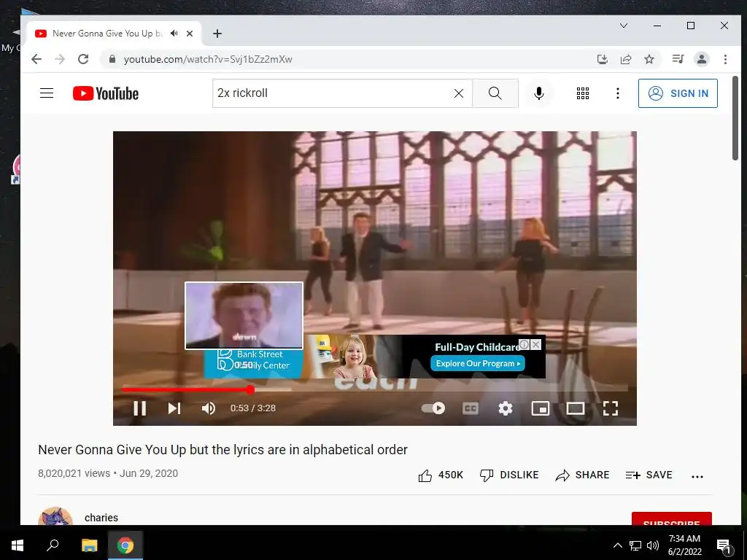Image resolution: width=747 pixels, height=560 pixels.
Task: Open the charies channel name link
Action: pos(101,518)
